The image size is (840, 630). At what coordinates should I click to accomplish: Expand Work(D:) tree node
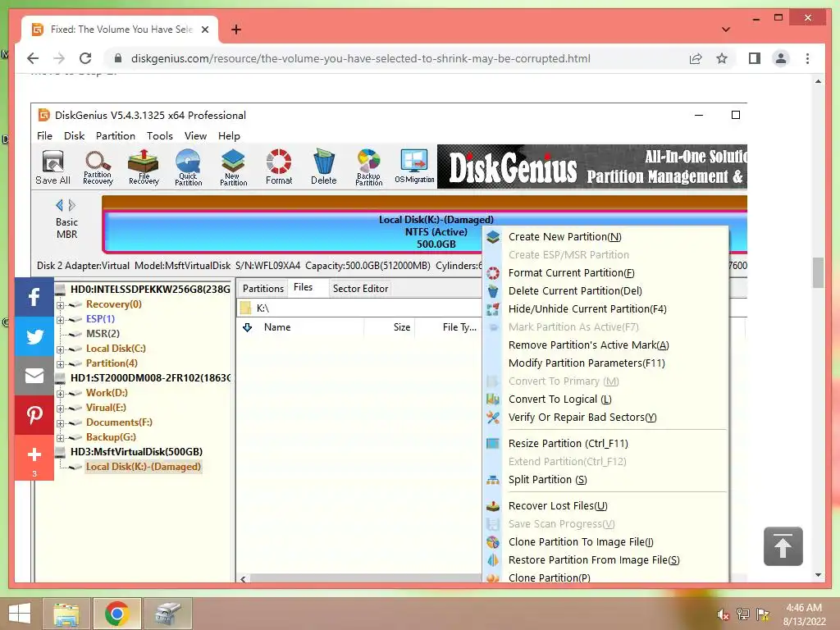click(60, 394)
